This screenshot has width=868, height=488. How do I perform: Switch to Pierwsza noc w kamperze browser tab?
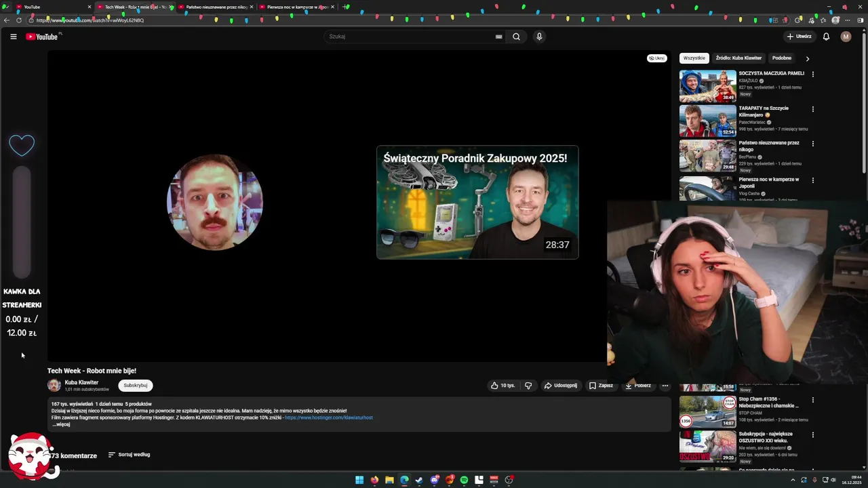[297, 7]
